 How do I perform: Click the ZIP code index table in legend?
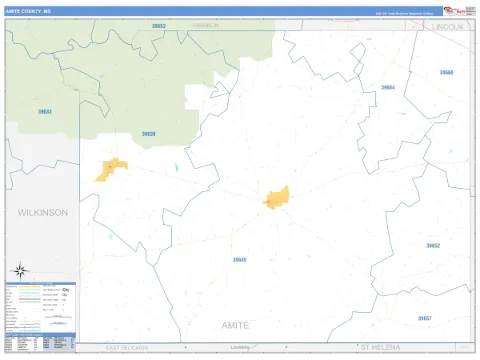pyautogui.click(x=40, y=344)
